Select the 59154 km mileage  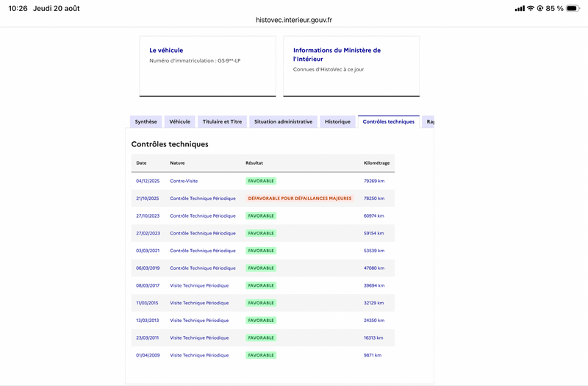click(374, 233)
